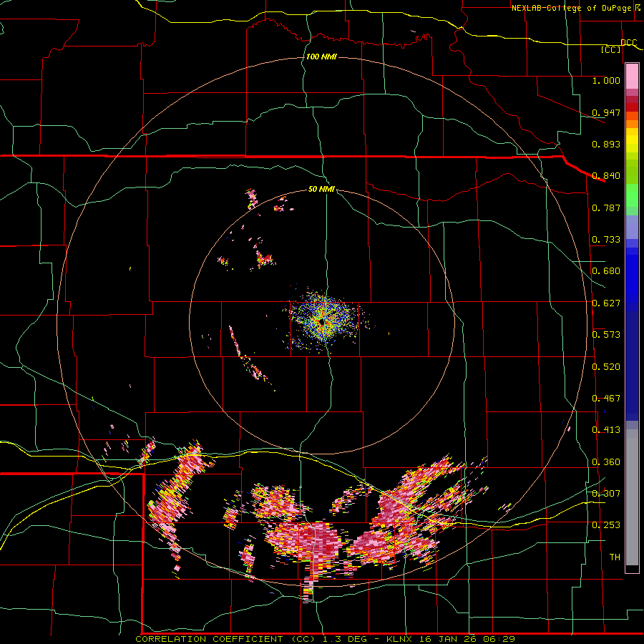Click the 06:29 timestamp
644x644 pixels.
click(497, 639)
